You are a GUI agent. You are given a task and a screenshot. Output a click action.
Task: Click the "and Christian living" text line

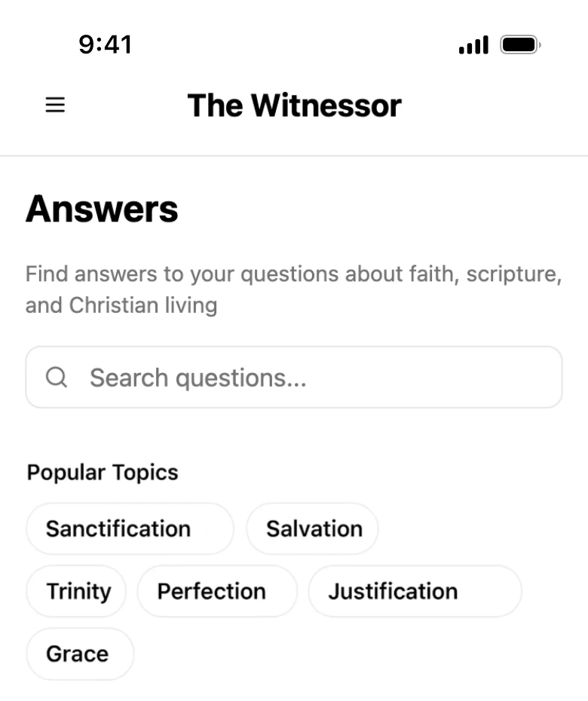[x=121, y=305]
